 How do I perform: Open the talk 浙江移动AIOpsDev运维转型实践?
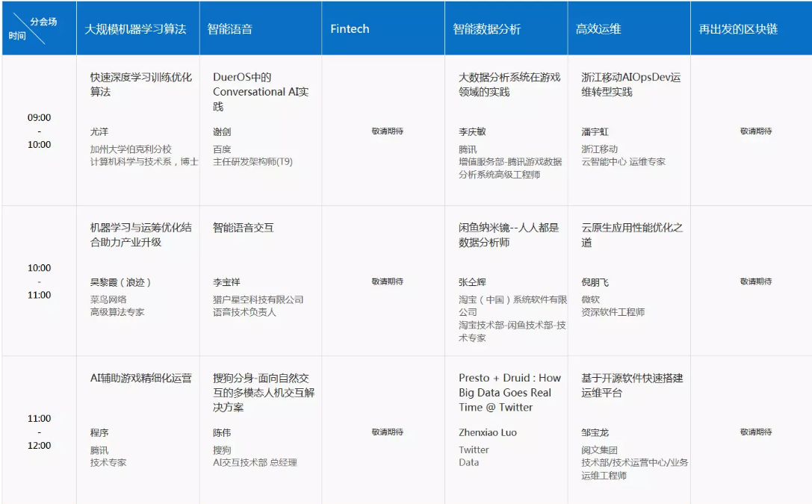631,84
